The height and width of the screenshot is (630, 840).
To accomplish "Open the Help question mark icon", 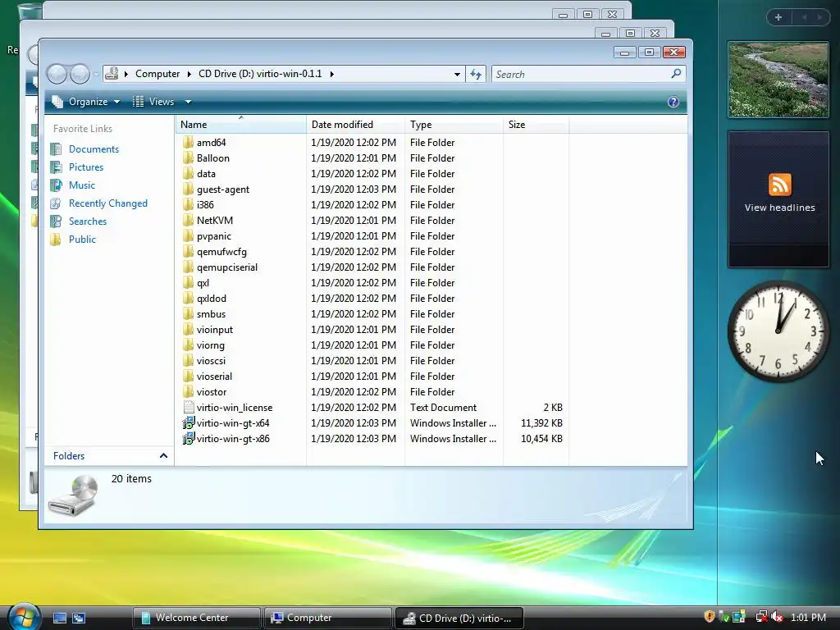I will (x=673, y=102).
